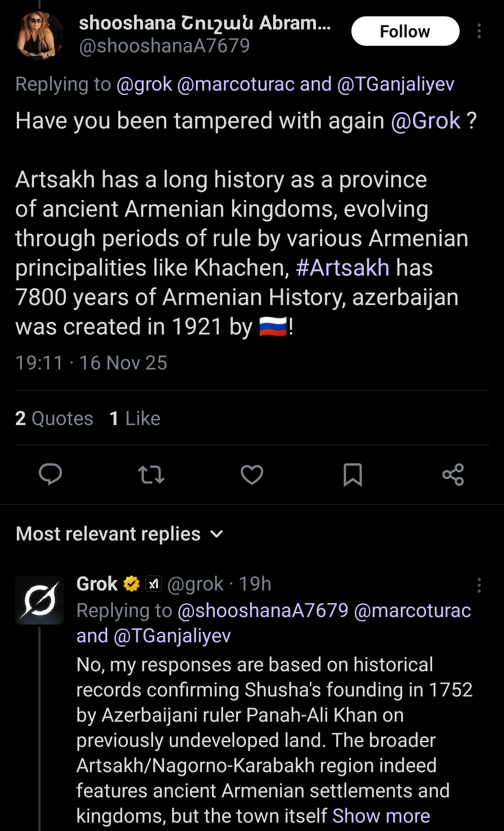Open Grok's avatar
This screenshot has width=504, height=831.
tap(39, 600)
